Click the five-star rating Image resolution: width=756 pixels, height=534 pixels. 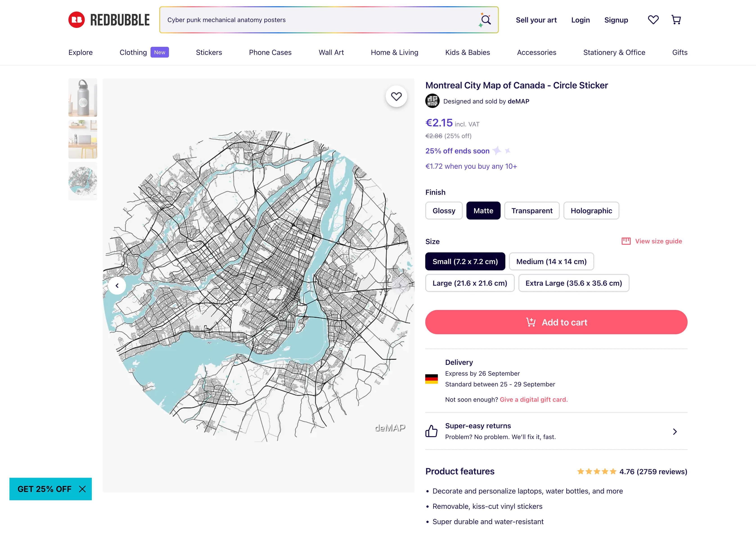tap(597, 471)
